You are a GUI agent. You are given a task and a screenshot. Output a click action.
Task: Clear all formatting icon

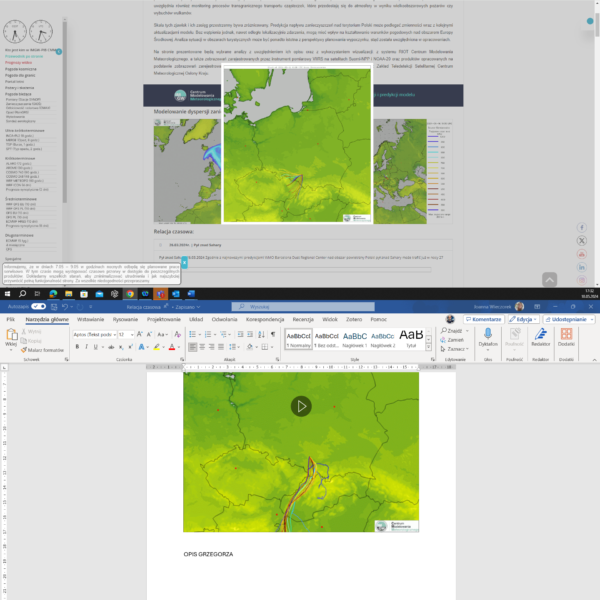(x=178, y=334)
